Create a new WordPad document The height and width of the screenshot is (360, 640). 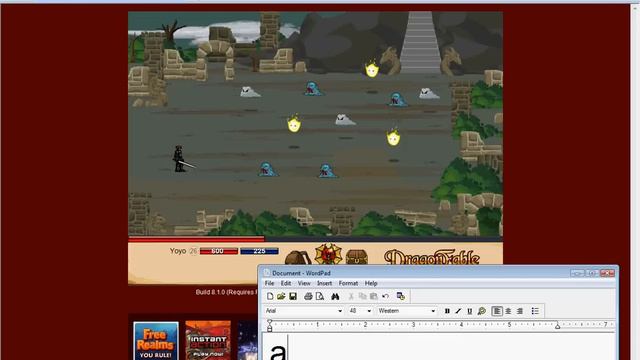point(270,296)
